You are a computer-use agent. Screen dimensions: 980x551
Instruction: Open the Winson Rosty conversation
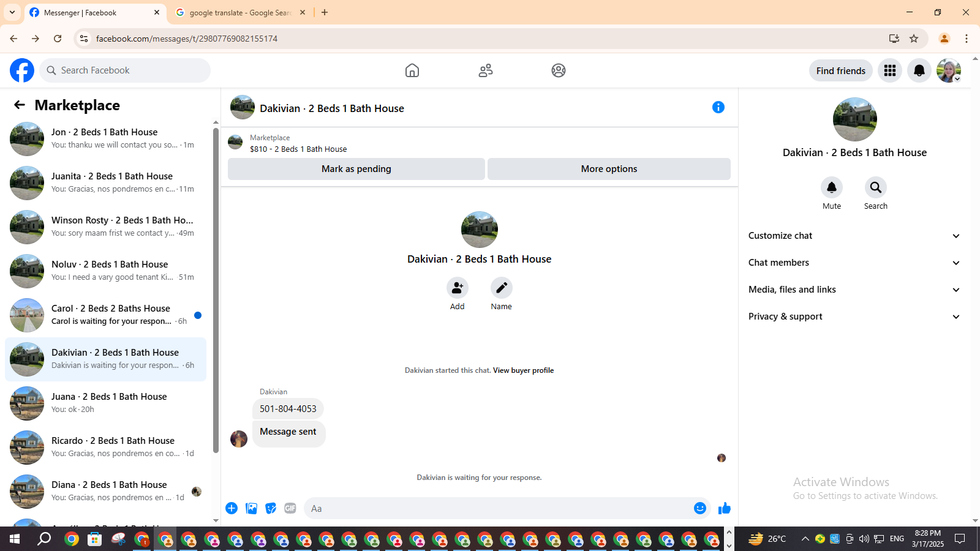pyautogui.click(x=105, y=227)
